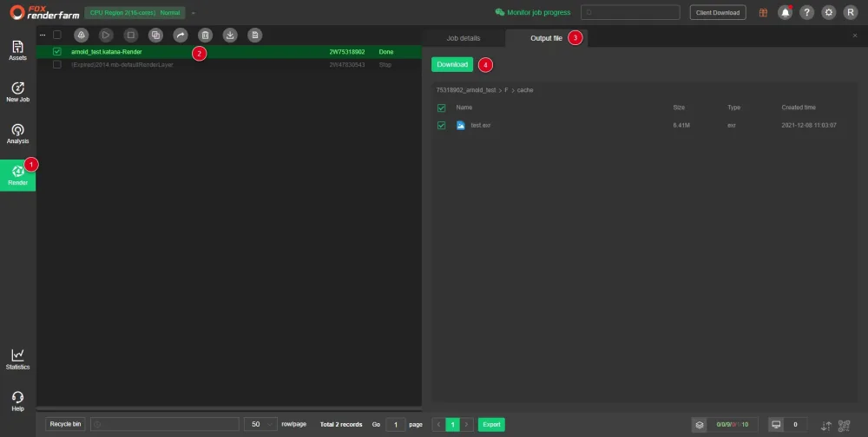Uncheck the arnold_test.katana-Render job checkbox
Image resolution: width=868 pixels, height=437 pixels.
[57, 51]
